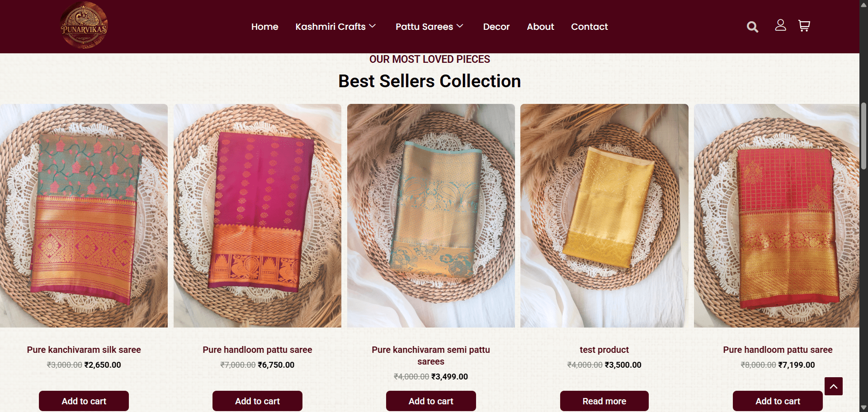Click the page vertical scrollbar thumb
Screen dimensions: 868x412
click(x=863, y=136)
